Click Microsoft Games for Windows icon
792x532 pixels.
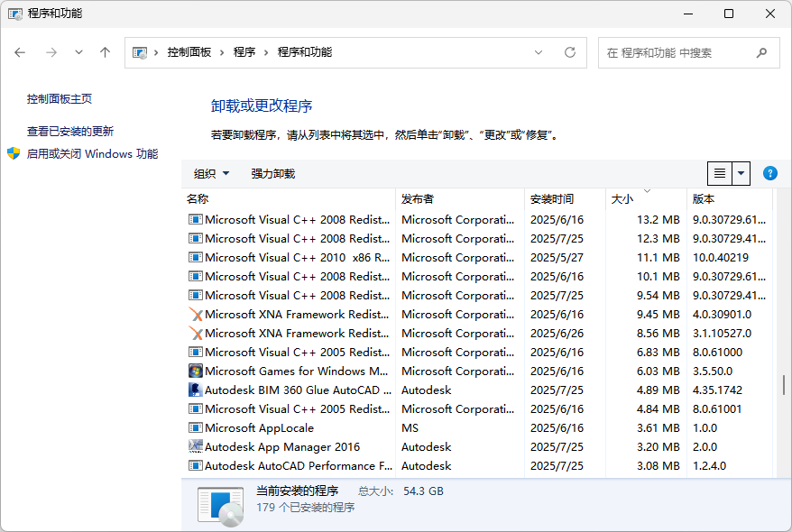[195, 371]
